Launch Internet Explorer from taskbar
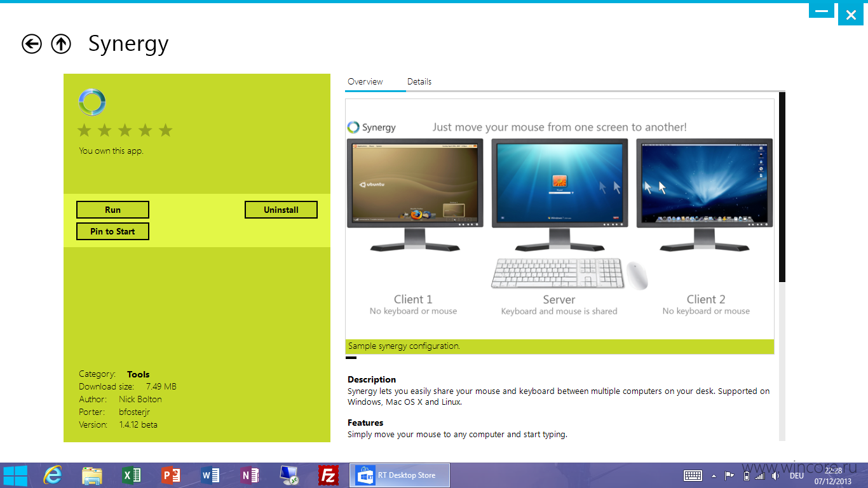Image resolution: width=868 pixels, height=488 pixels. click(53, 475)
